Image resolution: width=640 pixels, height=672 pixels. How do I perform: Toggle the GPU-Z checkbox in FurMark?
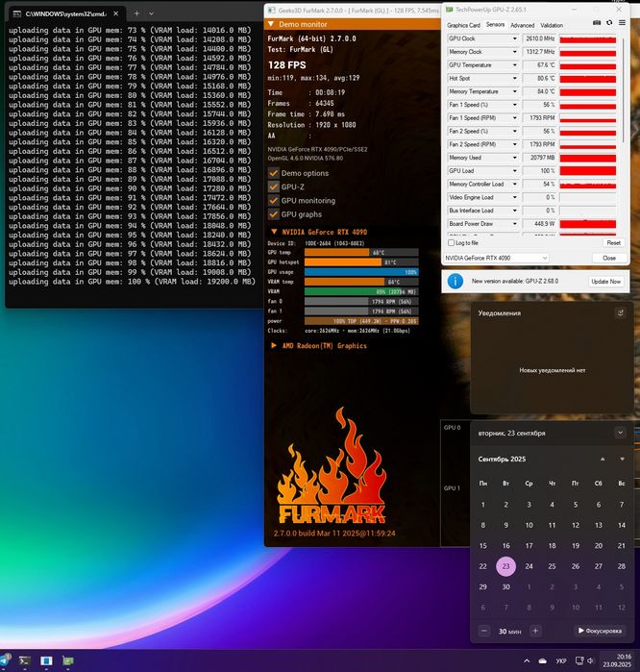(273, 187)
